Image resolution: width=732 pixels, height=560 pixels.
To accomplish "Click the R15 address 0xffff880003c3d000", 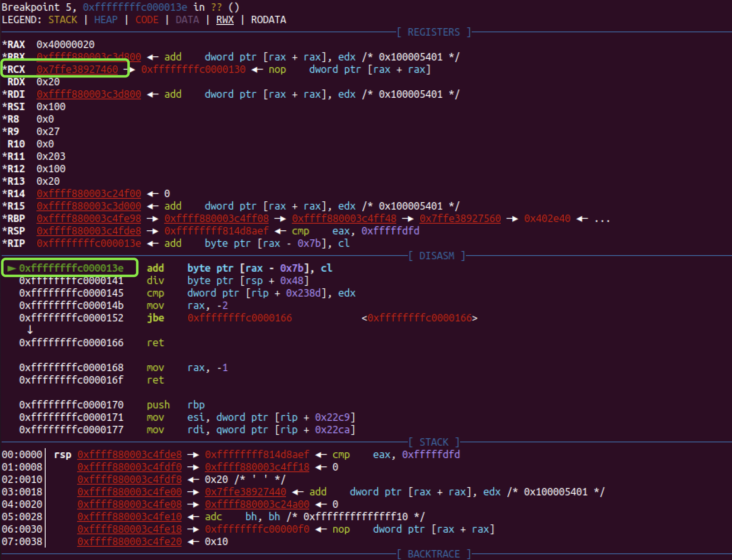I will (x=89, y=206).
